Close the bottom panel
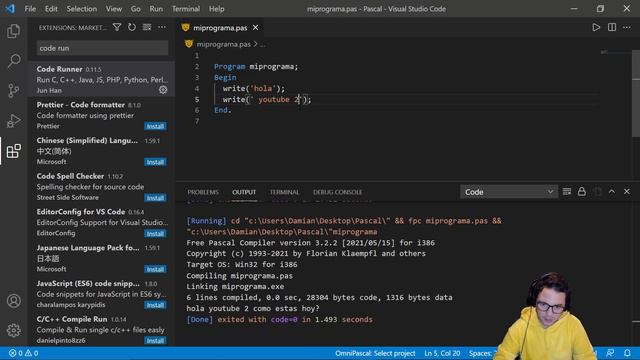640x360 pixels. 627,191
